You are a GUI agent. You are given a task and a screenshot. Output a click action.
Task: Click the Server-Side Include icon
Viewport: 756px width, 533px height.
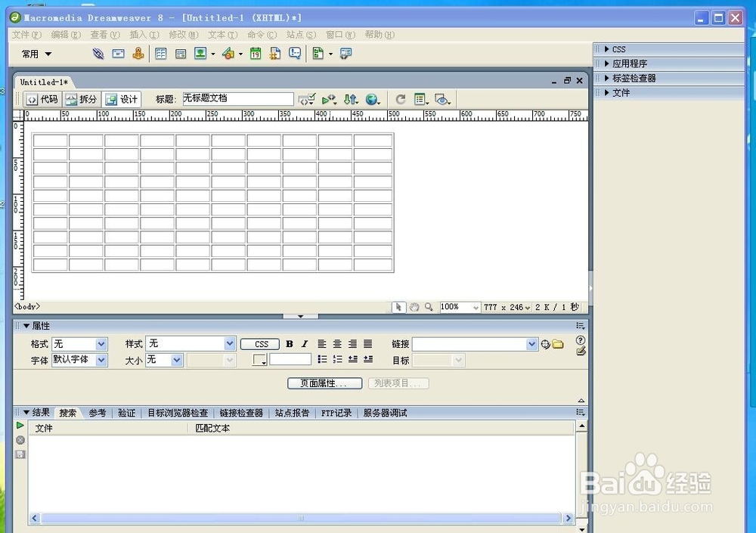275,54
